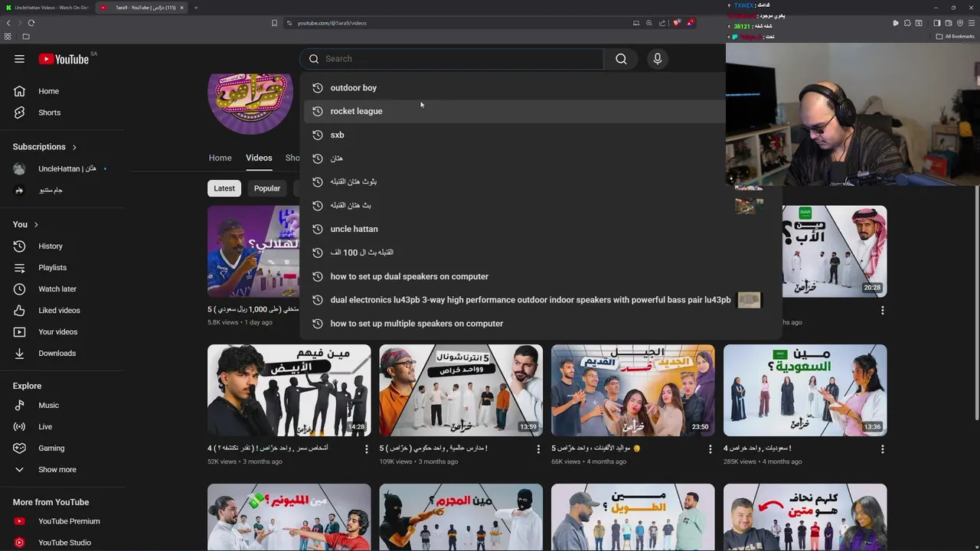The height and width of the screenshot is (551, 980).
Task: Open the browser extensions puzzle icon
Action: tap(907, 23)
